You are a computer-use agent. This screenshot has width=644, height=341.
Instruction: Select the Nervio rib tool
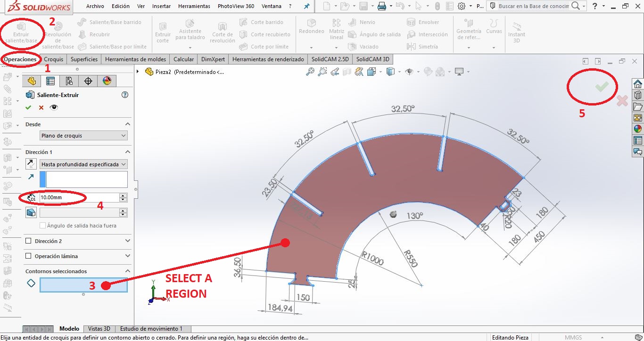click(361, 22)
